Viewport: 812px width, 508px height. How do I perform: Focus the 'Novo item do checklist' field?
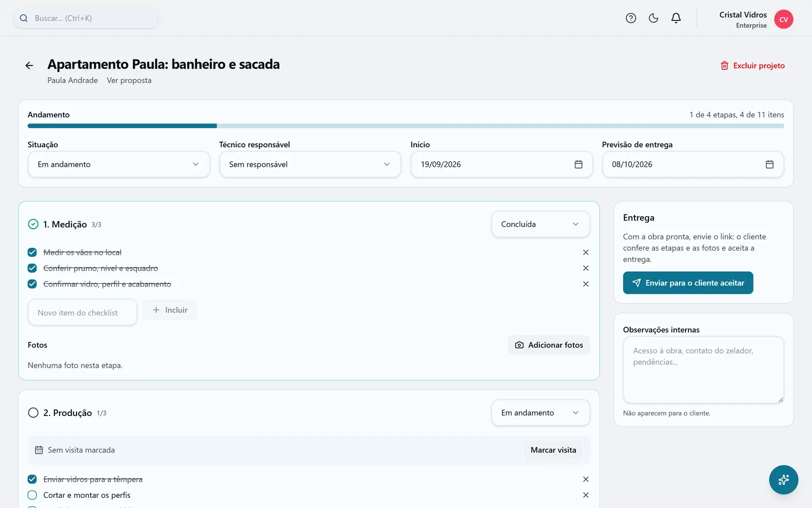pyautogui.click(x=83, y=313)
